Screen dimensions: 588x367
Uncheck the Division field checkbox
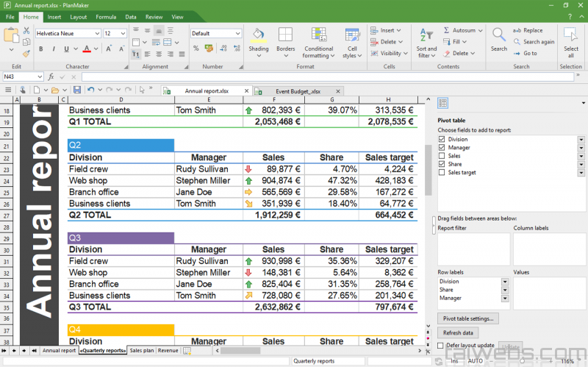[442, 139]
